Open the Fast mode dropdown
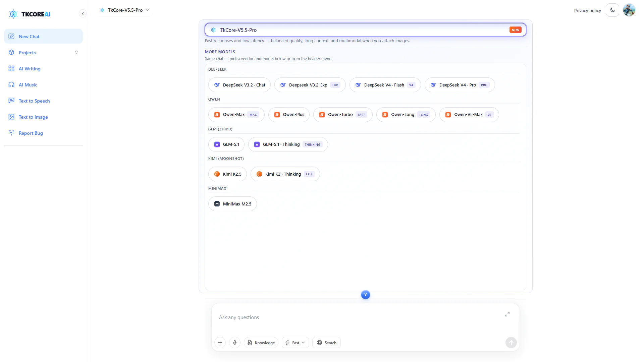The image size is (644, 362). pyautogui.click(x=295, y=343)
